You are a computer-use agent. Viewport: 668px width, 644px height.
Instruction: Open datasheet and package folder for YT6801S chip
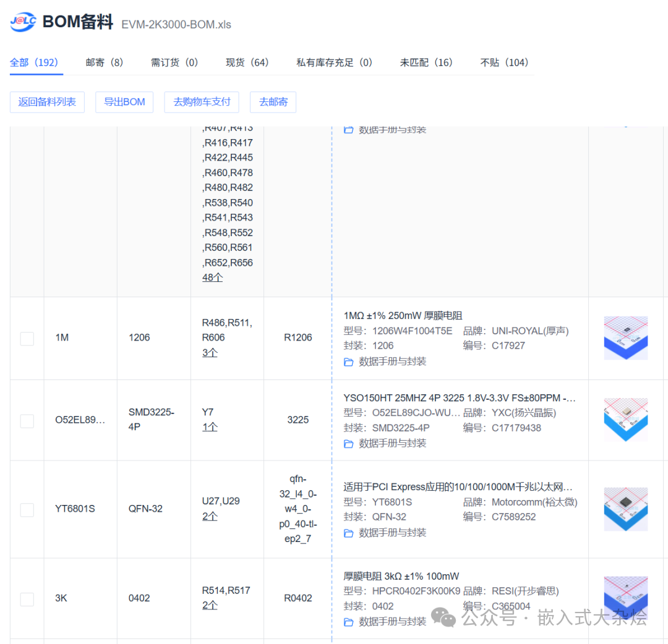coord(348,532)
